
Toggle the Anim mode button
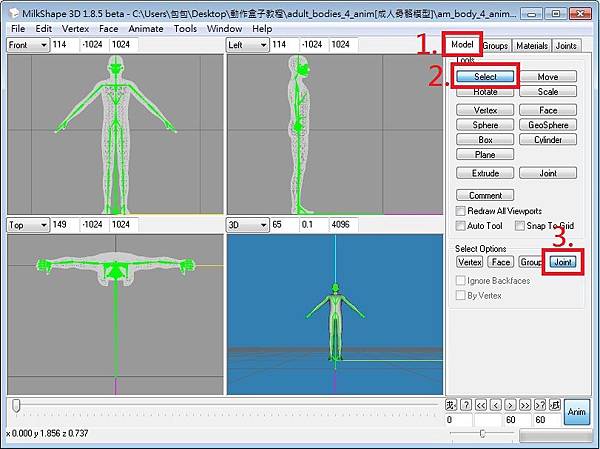577,412
